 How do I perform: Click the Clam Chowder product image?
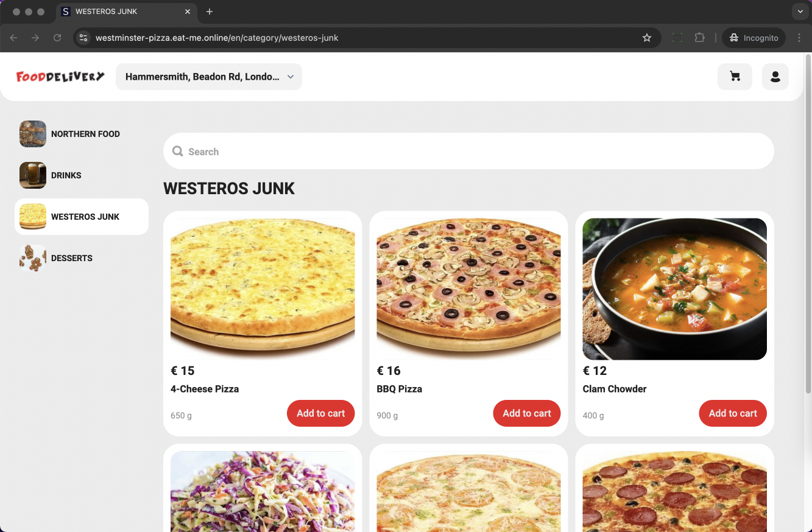point(674,289)
